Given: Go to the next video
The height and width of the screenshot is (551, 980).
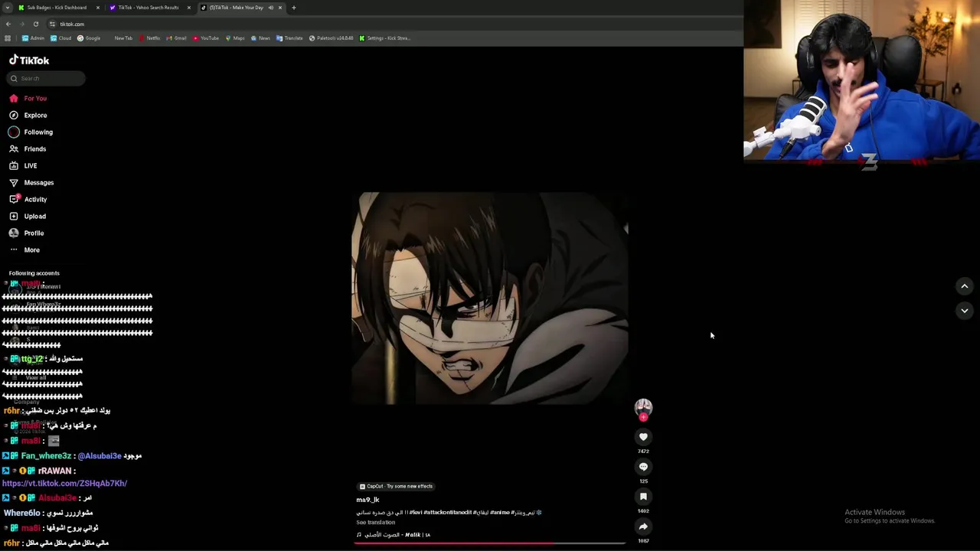Looking at the screenshot, I should click(x=965, y=311).
